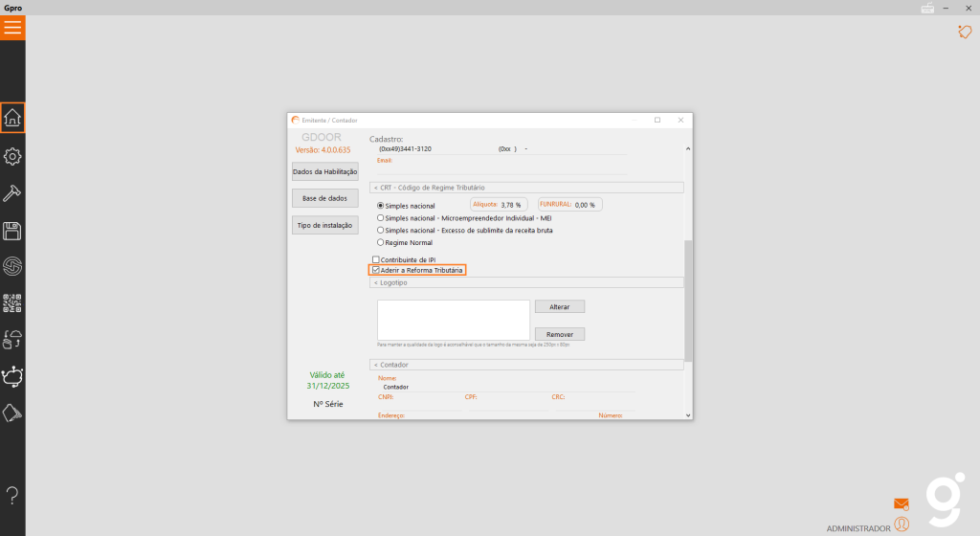Select the Simples nacional radio option
Image resolution: width=980 pixels, height=536 pixels.
pos(381,206)
